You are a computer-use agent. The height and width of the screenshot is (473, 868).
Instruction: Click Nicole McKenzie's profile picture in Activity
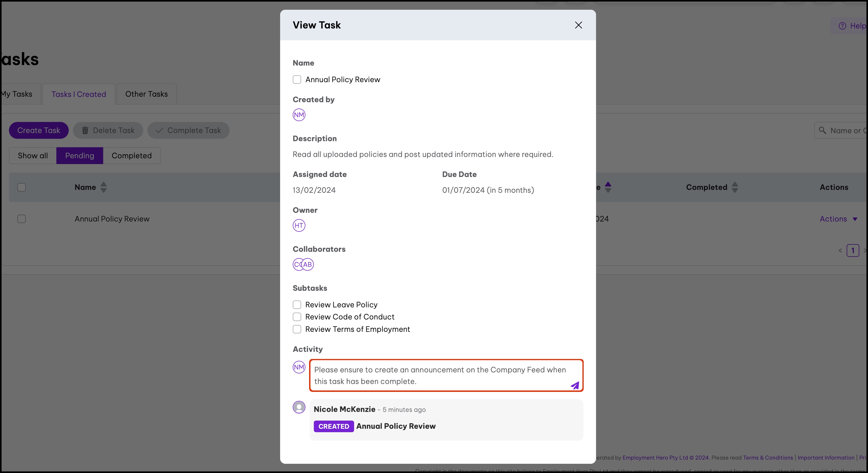tap(299, 407)
